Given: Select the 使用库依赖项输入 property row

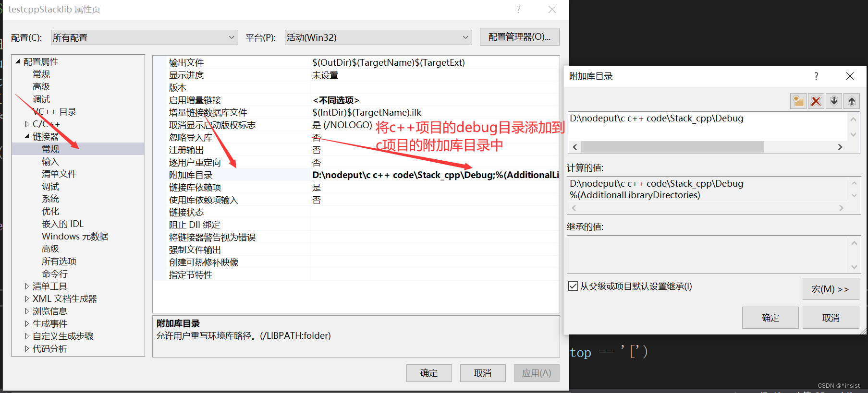Looking at the screenshot, I should pyautogui.click(x=356, y=200).
